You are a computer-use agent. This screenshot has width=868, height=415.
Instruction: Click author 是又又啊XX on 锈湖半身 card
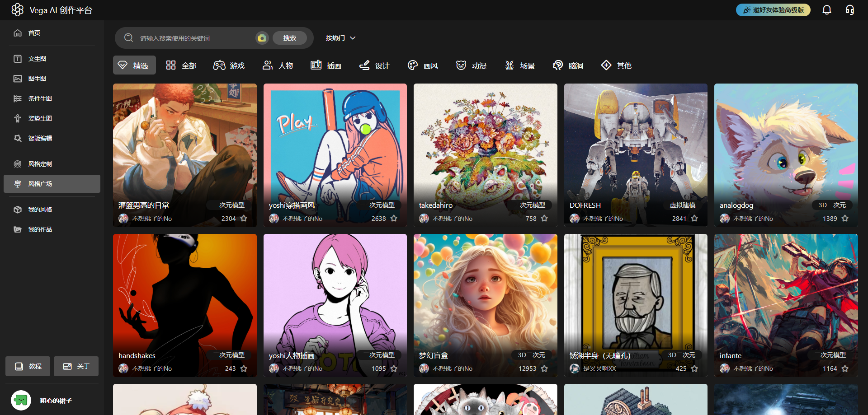coord(599,368)
